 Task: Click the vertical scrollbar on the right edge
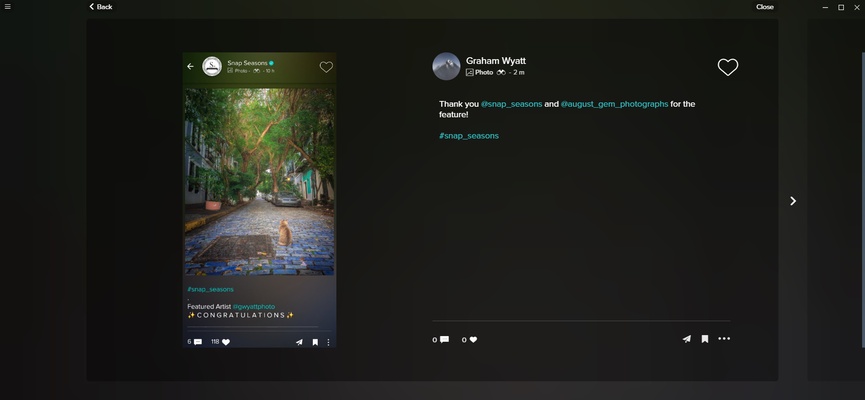(863, 200)
